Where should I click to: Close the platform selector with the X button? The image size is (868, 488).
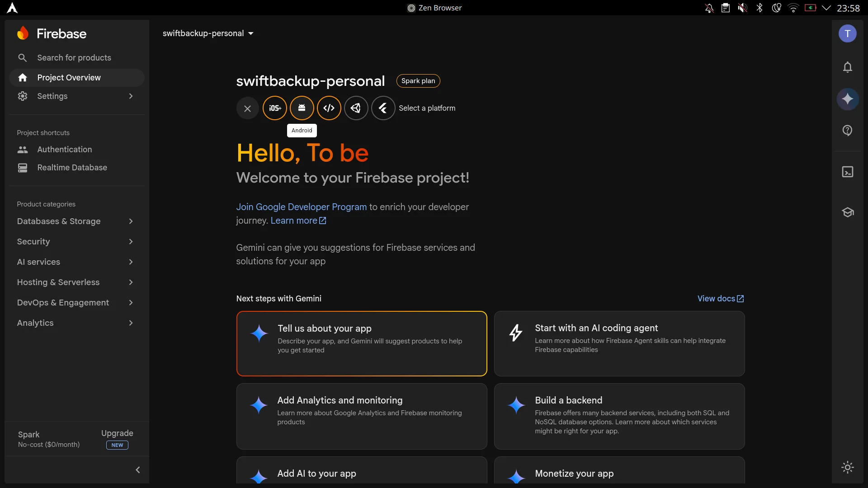pos(247,108)
